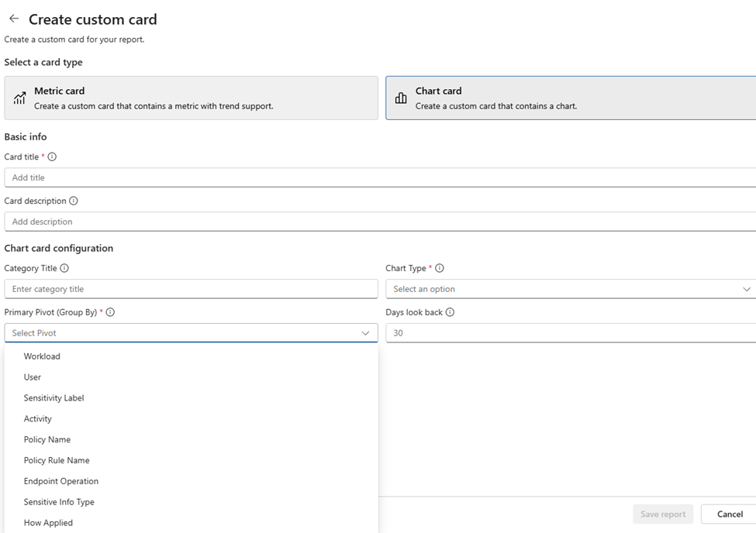
Task: Choose Sensitivity Label pivot option
Action: click(54, 398)
